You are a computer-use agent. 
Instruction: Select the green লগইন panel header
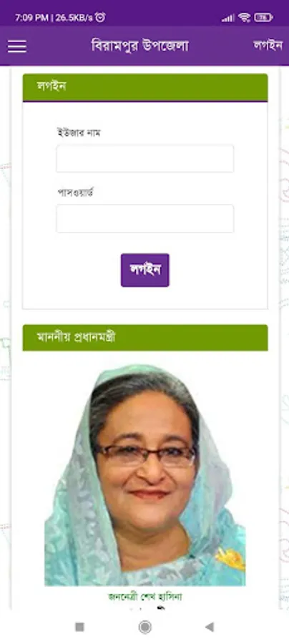click(145, 87)
